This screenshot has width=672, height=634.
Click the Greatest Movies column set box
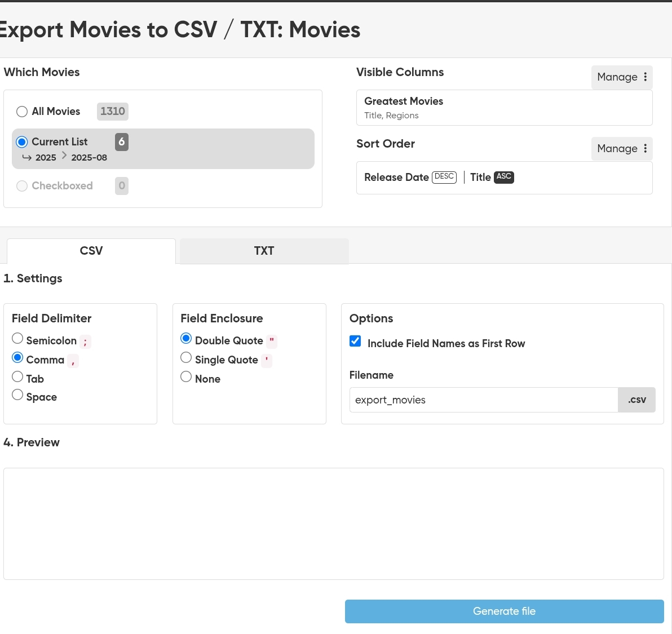(504, 108)
